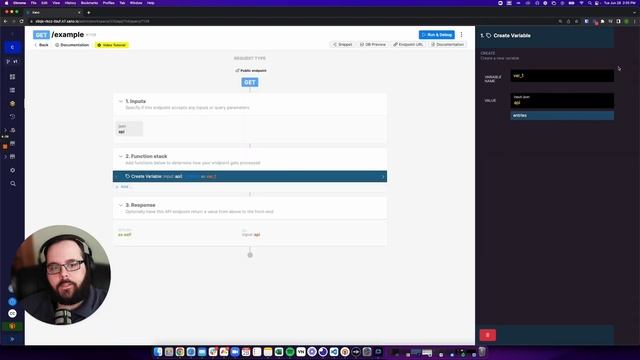
Task: Open the API package box icon in sidebar
Action: tap(12, 104)
